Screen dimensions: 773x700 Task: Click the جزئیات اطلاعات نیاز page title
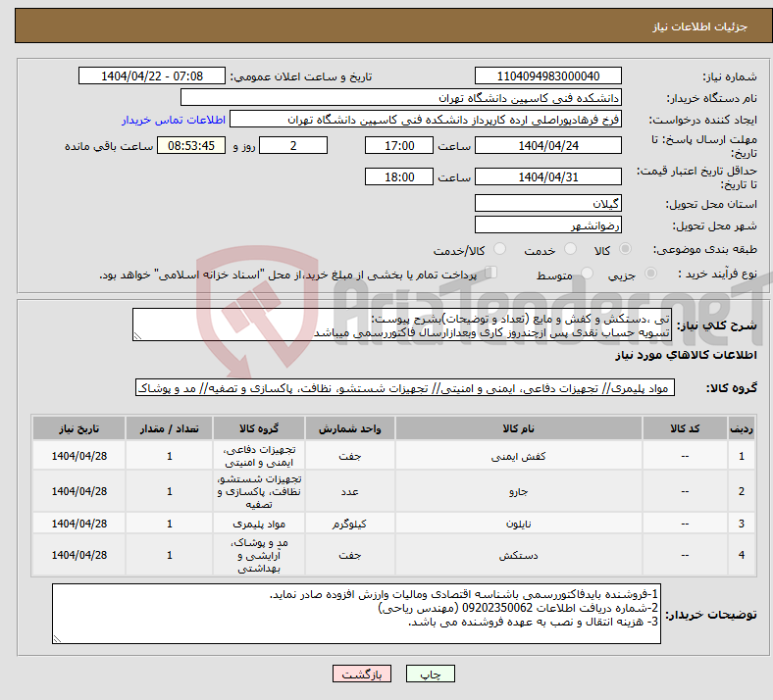700,26
